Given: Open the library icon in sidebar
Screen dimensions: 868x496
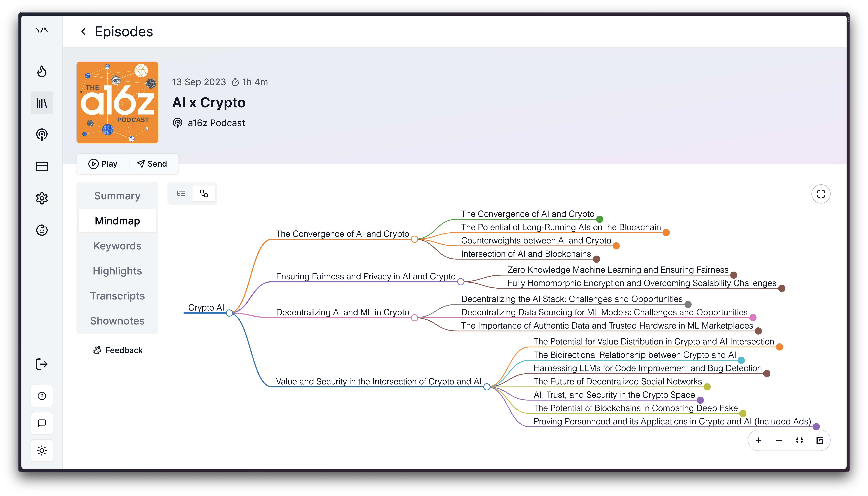Looking at the screenshot, I should tap(42, 103).
